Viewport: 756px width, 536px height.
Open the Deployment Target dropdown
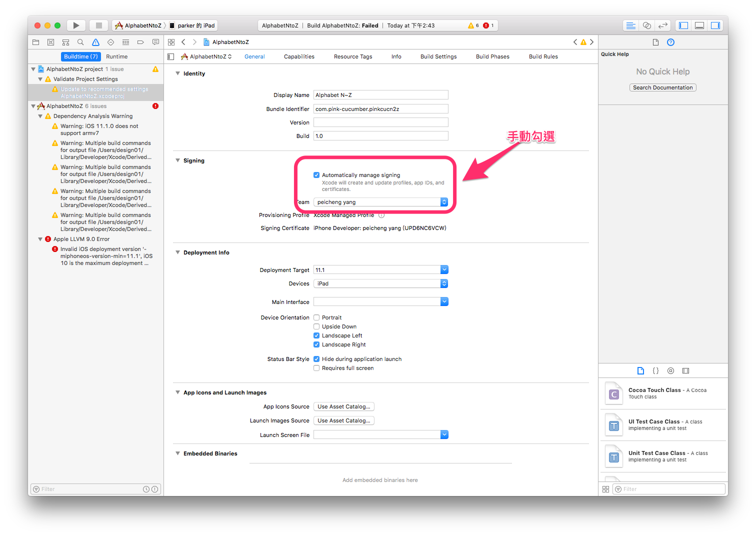[x=444, y=270]
